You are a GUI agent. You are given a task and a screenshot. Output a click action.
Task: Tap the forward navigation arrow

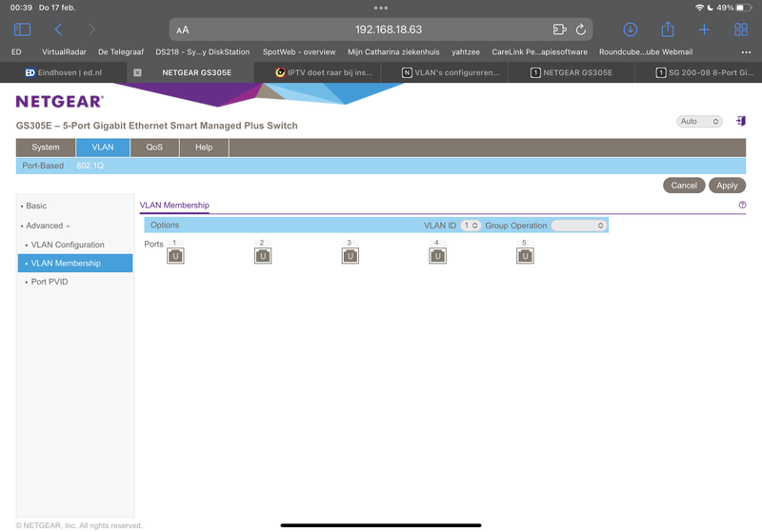(x=91, y=30)
